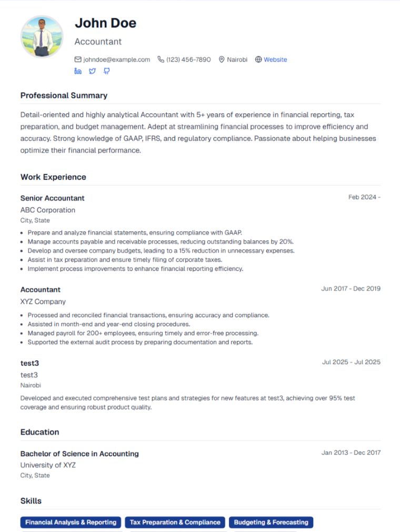
Task: Click the Skills section heading
Action: pyautogui.click(x=31, y=501)
